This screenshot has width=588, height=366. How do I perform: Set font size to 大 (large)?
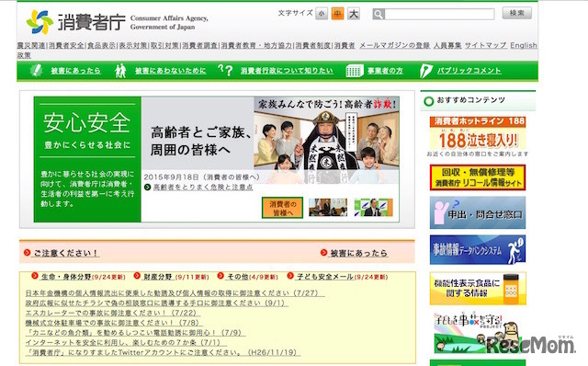(353, 14)
